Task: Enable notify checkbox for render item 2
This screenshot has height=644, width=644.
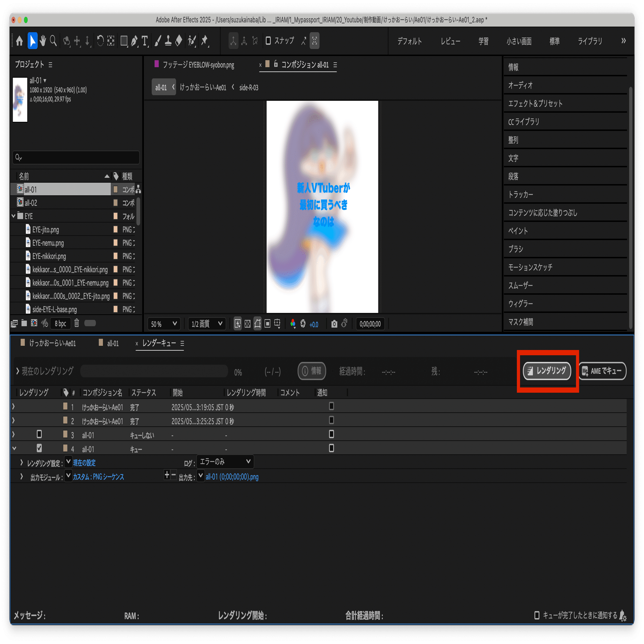Action: tap(331, 420)
